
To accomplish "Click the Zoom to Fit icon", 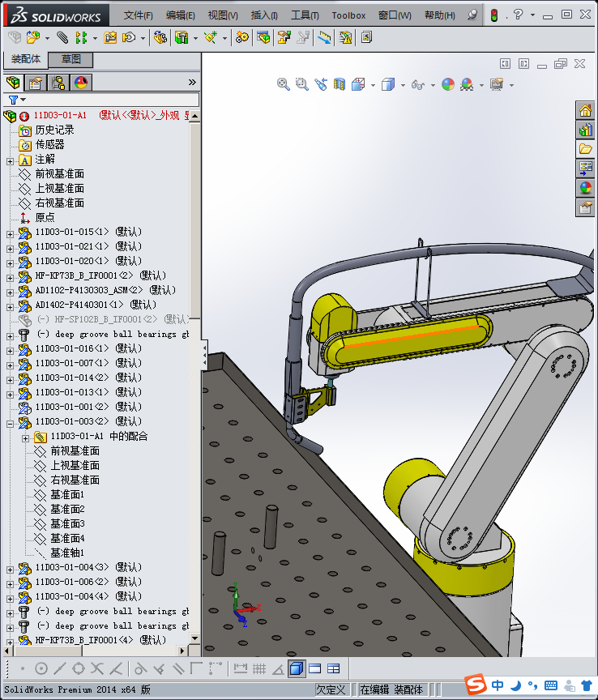I will (283, 84).
